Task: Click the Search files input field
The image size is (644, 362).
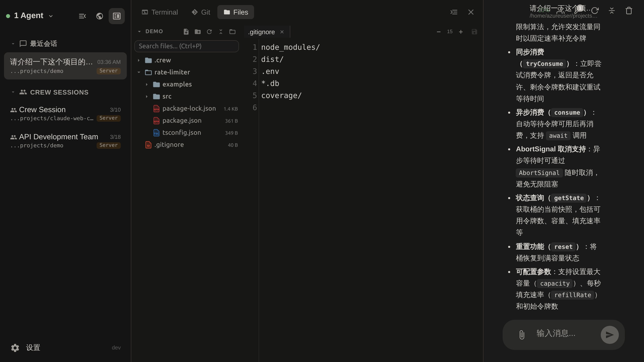Action: [x=186, y=46]
